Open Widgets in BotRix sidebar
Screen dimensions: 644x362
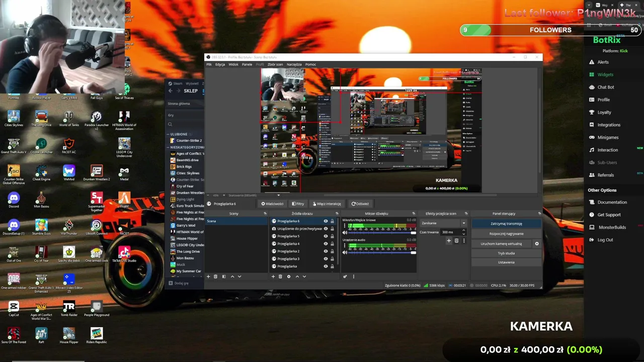[x=605, y=74]
